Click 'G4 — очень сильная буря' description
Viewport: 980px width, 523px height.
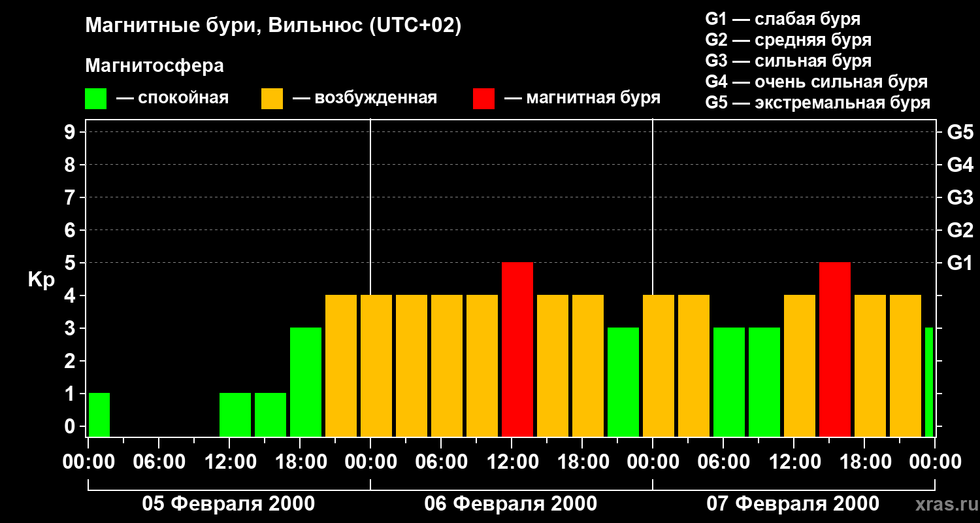tap(817, 82)
